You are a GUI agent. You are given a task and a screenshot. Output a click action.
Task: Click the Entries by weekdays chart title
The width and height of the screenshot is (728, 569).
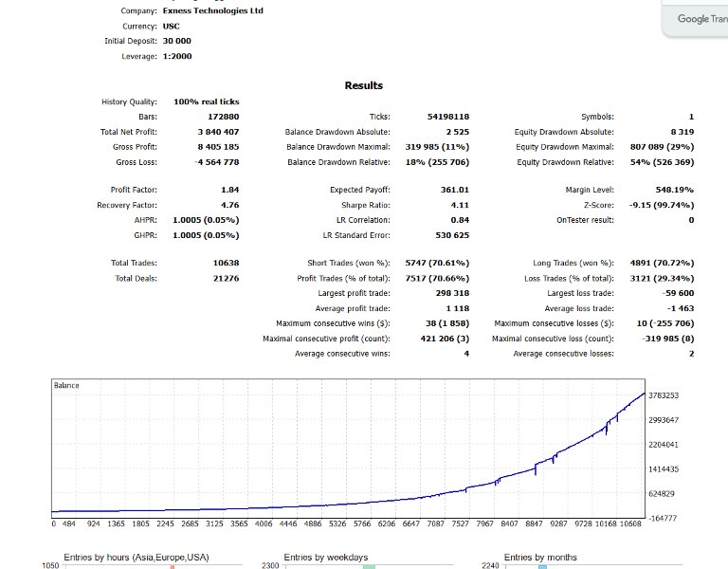pyautogui.click(x=326, y=557)
